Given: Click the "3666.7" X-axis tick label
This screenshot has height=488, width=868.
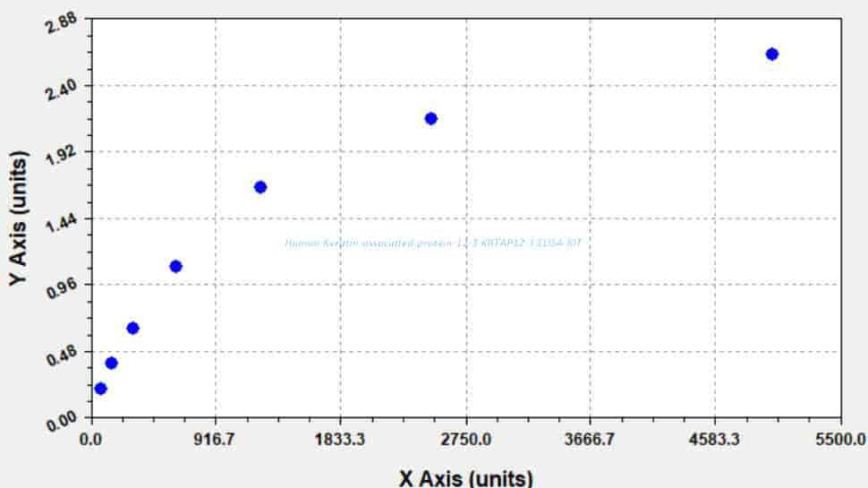Looking at the screenshot, I should point(590,440).
